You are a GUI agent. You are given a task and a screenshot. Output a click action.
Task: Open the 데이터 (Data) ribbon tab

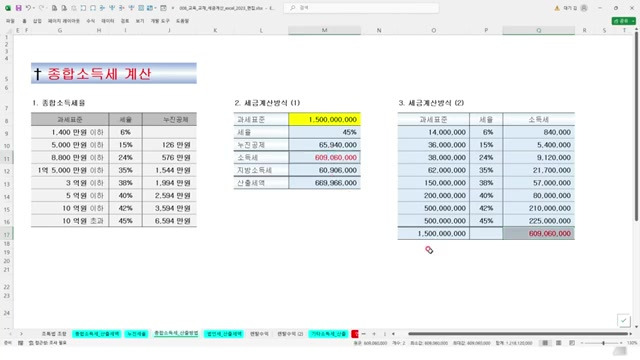point(108,21)
